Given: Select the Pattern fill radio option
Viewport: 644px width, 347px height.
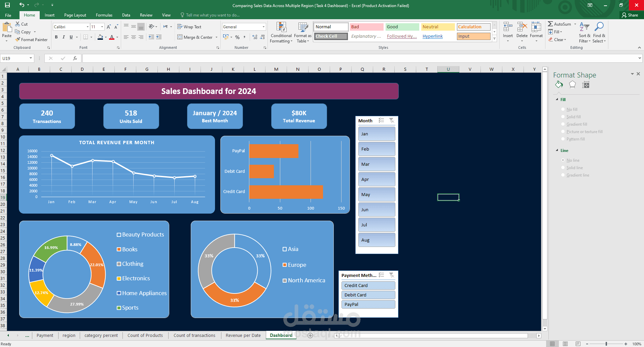Looking at the screenshot, I should coord(563,139).
